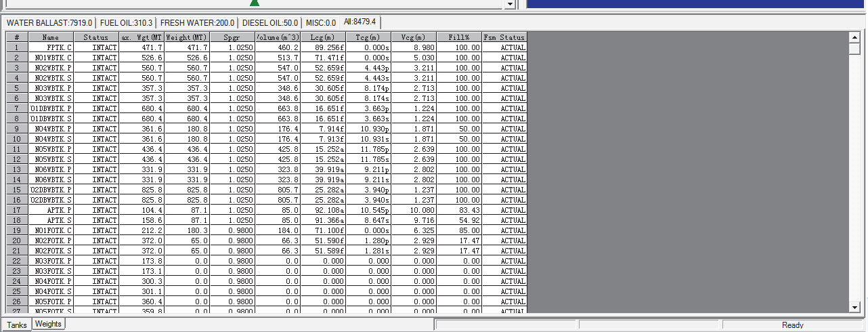Screen dimensions: 868x332
Task: Click Weight cell of APTK.P row
Action: 187,210
